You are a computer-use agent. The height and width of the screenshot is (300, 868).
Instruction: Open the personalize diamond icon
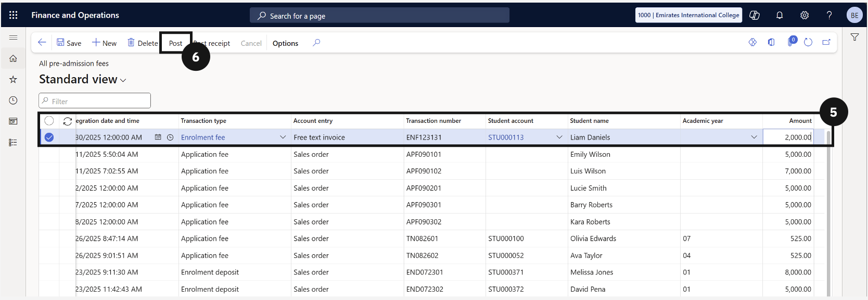(752, 42)
